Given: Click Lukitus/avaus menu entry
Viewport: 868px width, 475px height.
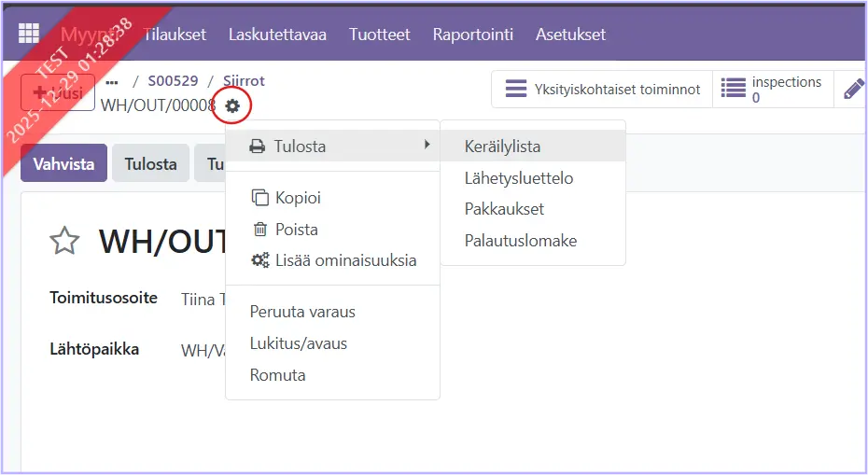Looking at the screenshot, I should [x=298, y=343].
